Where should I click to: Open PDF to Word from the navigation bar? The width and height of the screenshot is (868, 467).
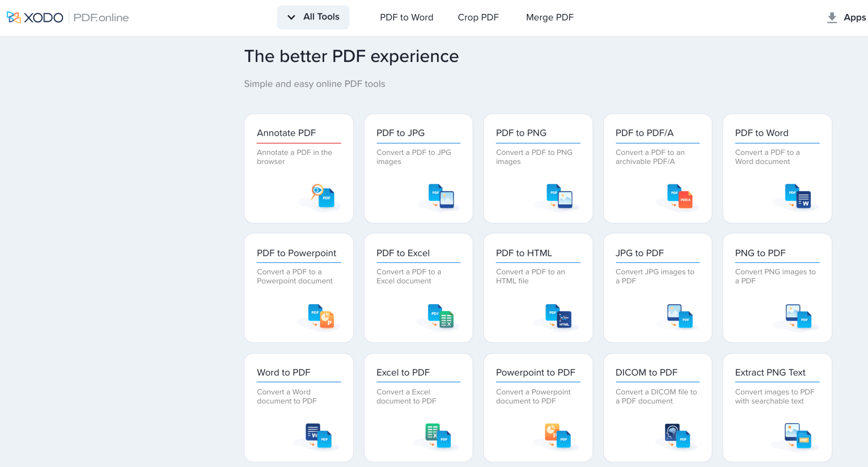click(406, 17)
